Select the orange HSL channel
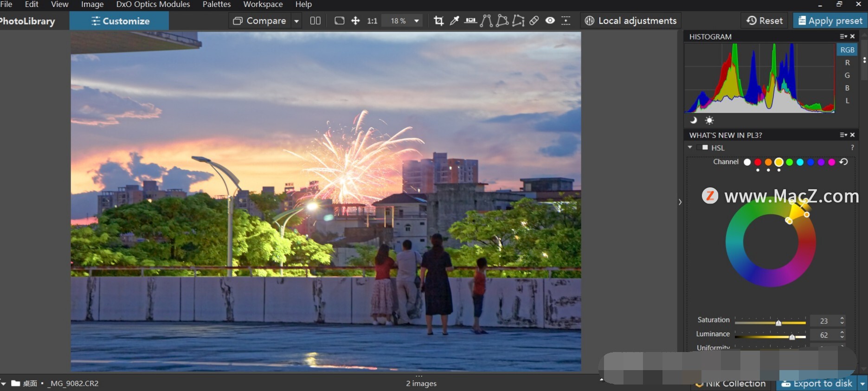The height and width of the screenshot is (391, 868). [x=768, y=162]
